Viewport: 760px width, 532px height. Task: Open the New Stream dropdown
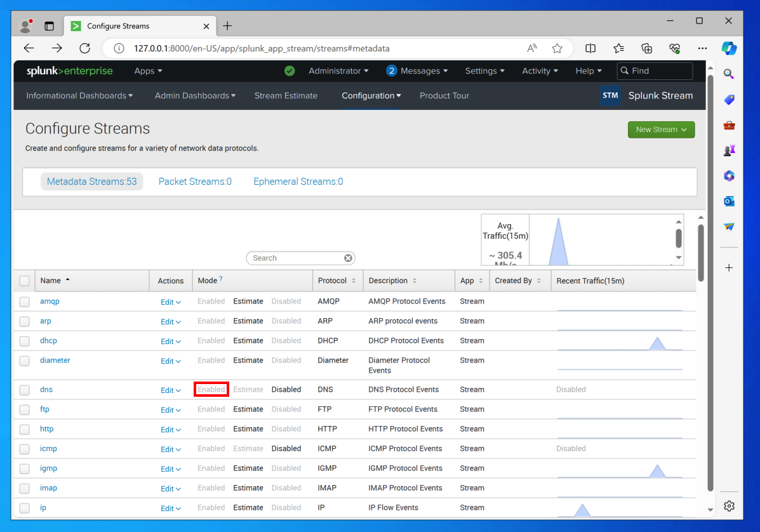pos(661,130)
